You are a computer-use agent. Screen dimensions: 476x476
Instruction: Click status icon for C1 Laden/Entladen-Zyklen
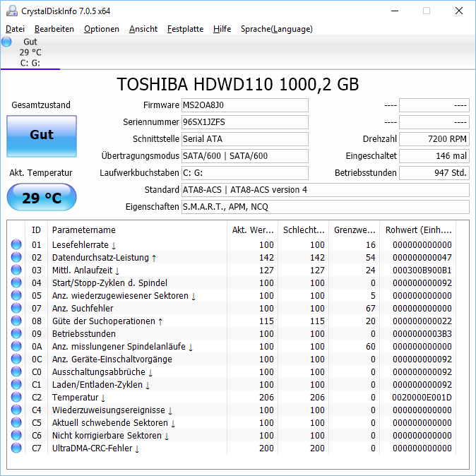16,385
